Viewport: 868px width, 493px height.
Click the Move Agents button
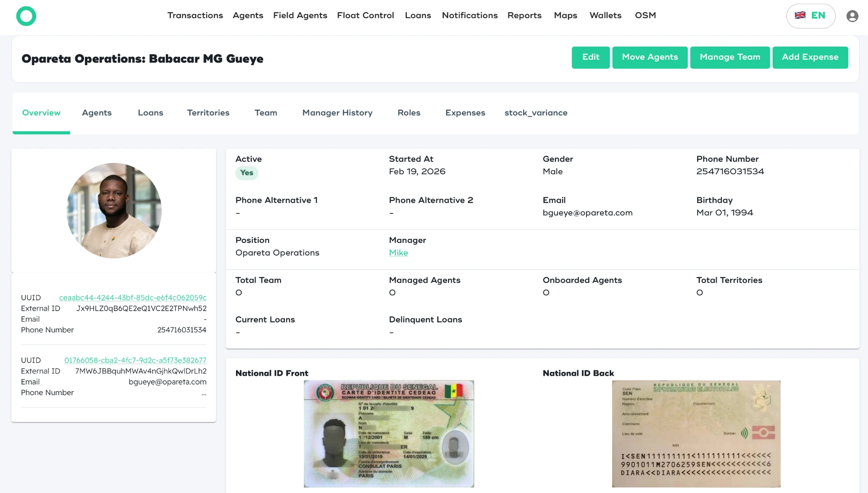[650, 57]
